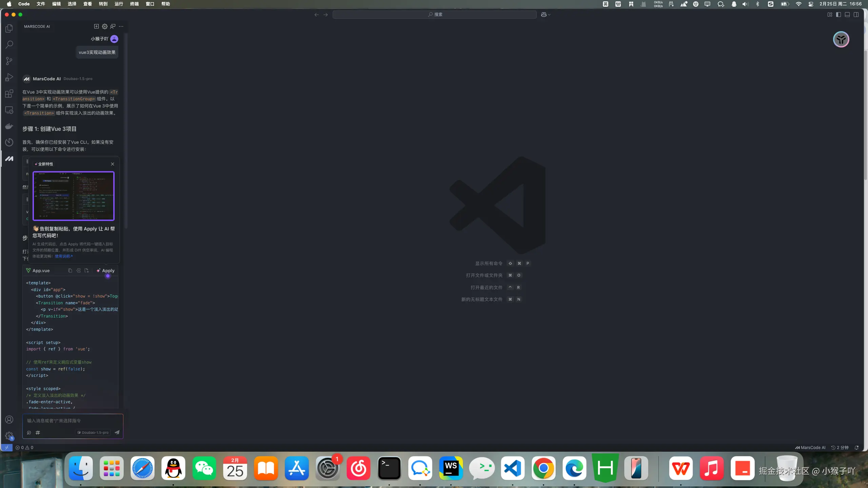Toggle the primary side bar layout button
868x488 pixels.
click(839, 15)
